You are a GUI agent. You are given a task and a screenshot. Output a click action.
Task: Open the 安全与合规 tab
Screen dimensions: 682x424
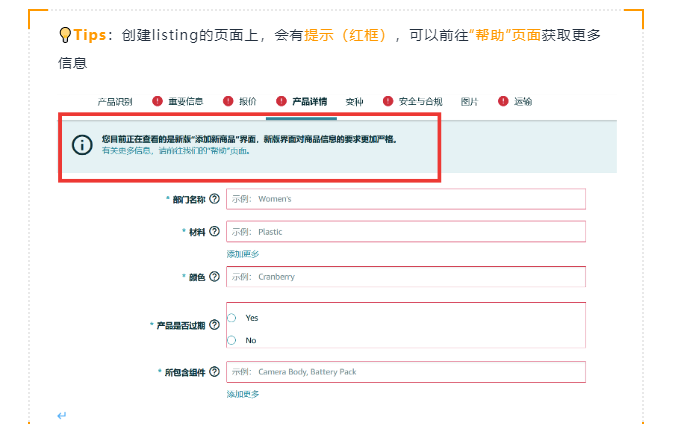(x=421, y=102)
